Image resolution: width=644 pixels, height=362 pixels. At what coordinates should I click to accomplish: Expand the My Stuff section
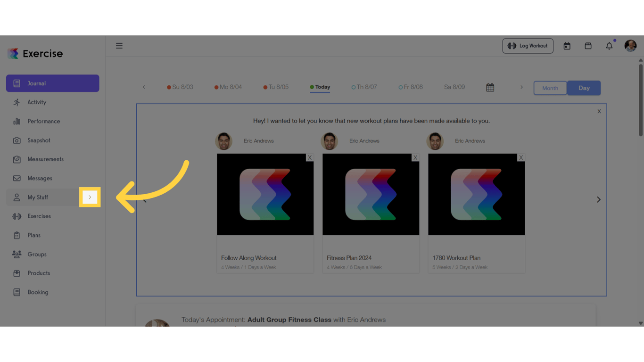[90, 197]
